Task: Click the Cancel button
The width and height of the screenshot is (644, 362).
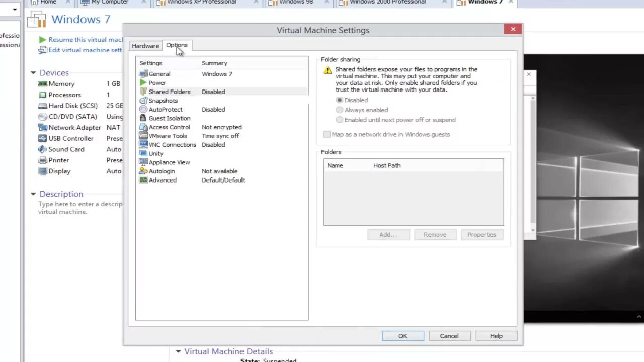Action: tap(449, 336)
